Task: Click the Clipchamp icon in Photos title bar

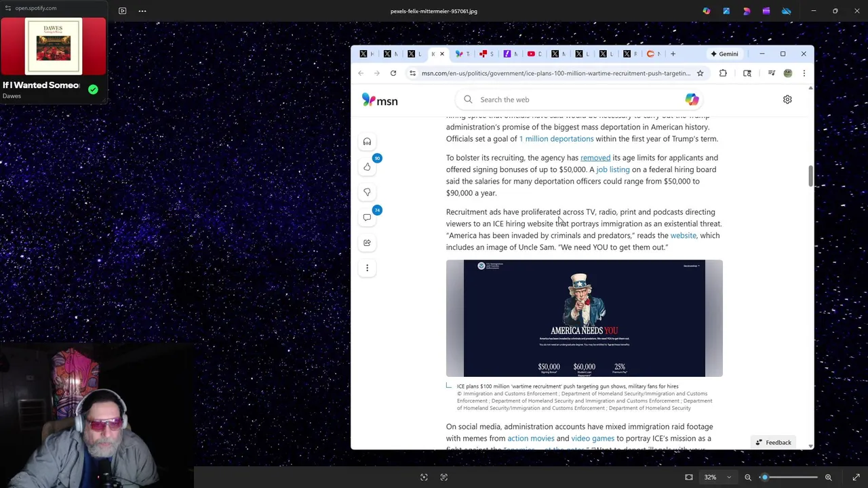Action: pos(766,11)
